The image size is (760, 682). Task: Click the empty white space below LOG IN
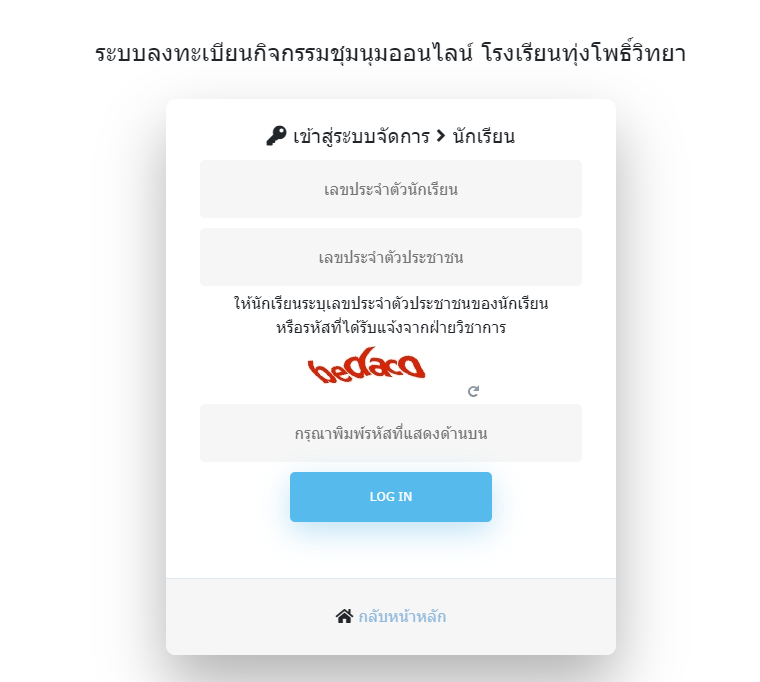tap(391, 553)
